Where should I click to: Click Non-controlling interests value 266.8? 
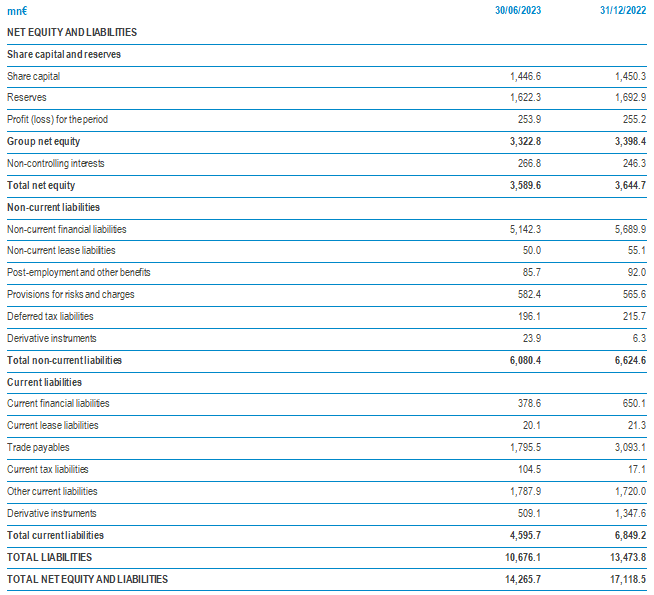529,163
